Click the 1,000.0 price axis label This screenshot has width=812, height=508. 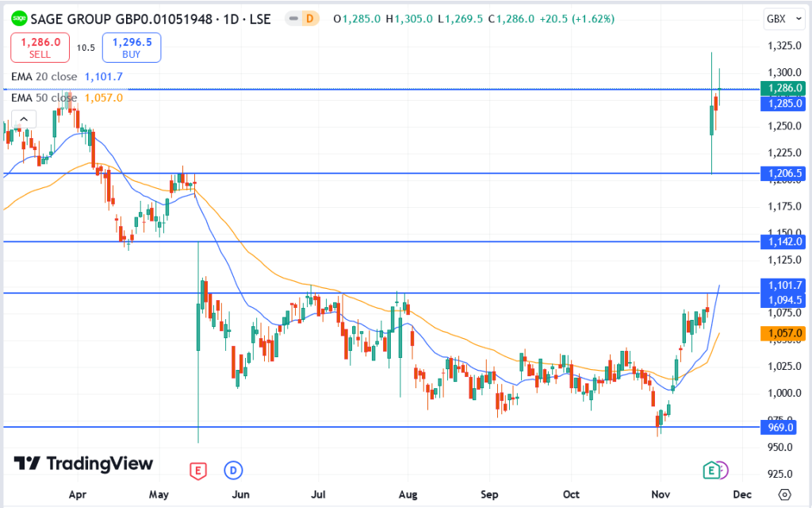(x=784, y=393)
